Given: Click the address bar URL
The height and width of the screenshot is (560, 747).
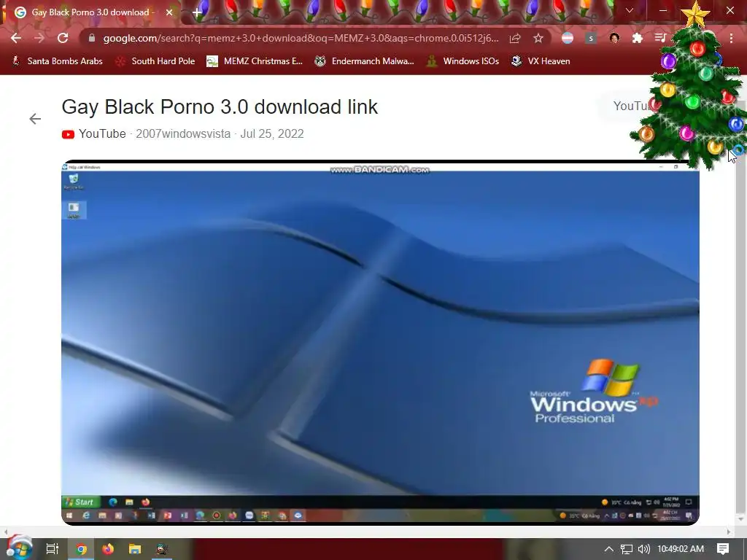Looking at the screenshot, I should 301,38.
